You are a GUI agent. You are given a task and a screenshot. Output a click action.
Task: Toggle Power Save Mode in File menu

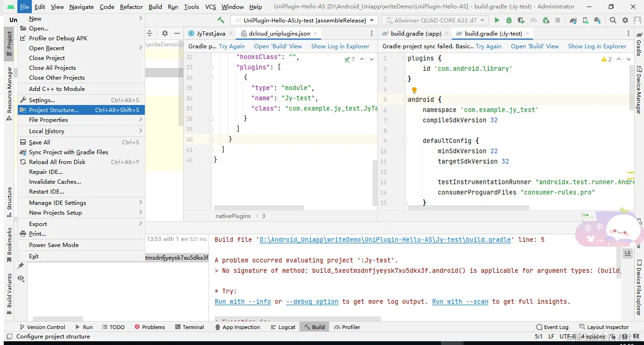[x=54, y=245]
